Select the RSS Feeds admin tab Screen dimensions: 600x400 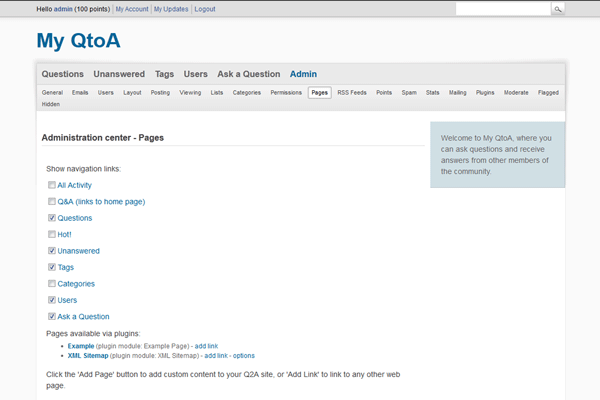(x=351, y=92)
